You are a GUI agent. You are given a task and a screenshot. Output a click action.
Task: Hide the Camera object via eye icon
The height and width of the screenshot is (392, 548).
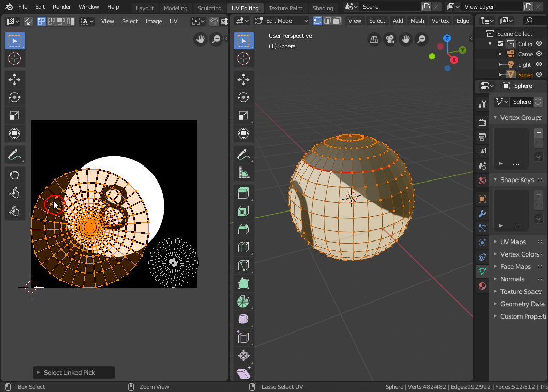[x=539, y=54]
